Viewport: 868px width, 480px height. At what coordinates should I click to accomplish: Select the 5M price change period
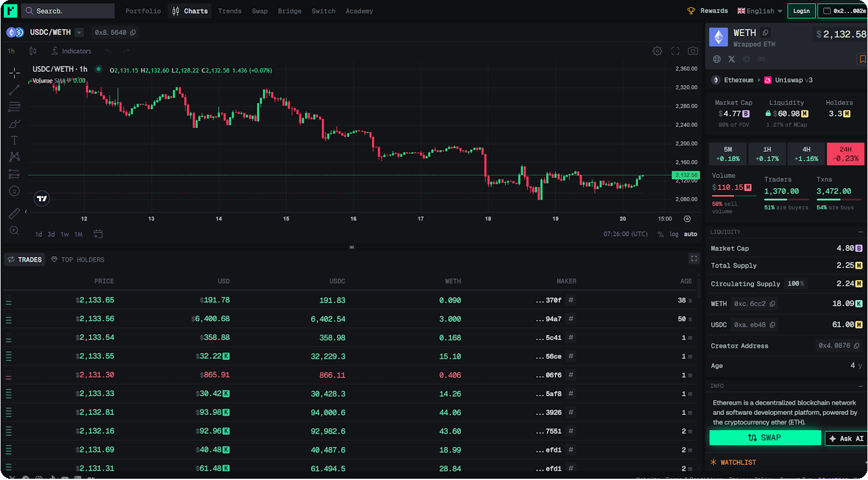coord(728,154)
